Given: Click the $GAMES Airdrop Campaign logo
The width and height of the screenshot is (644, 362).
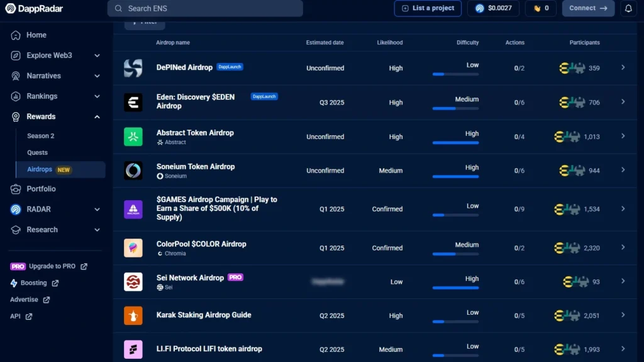Looking at the screenshot, I should [133, 209].
